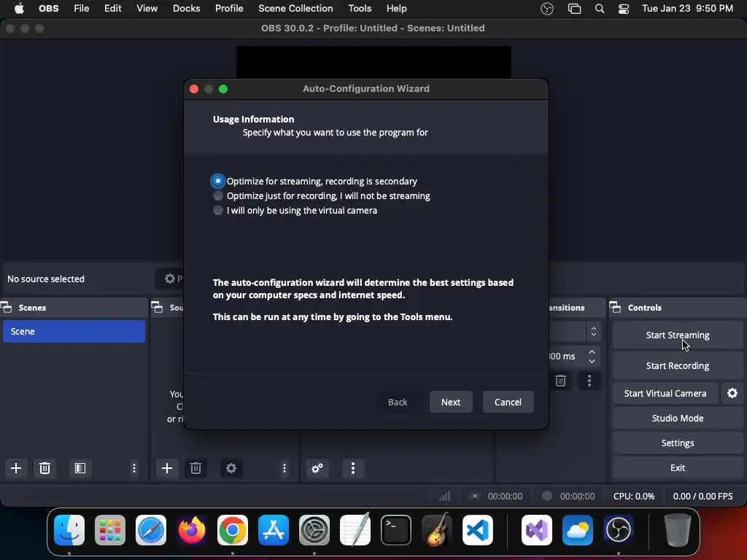Click the recording status dot in status bar
Viewport: 747px width, 560px height.
[x=547, y=496]
